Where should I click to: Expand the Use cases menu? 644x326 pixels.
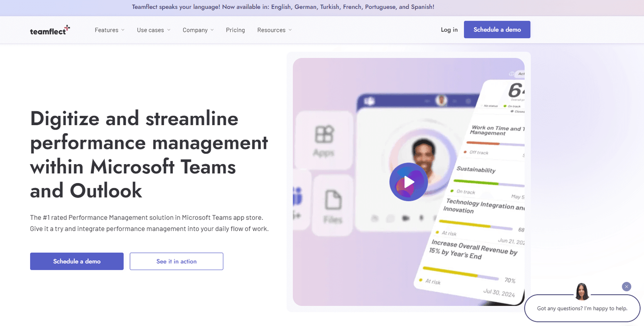[x=153, y=30]
